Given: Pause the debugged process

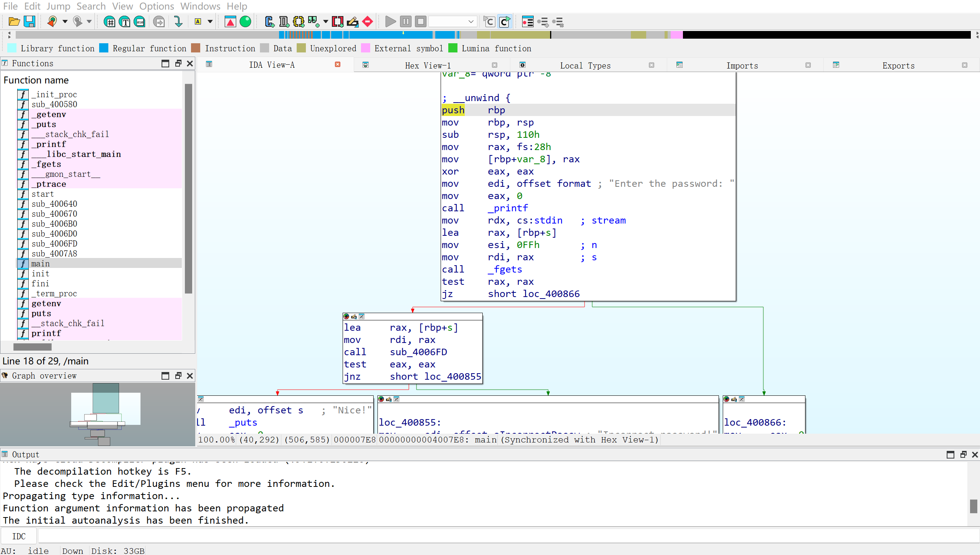Looking at the screenshot, I should point(405,21).
